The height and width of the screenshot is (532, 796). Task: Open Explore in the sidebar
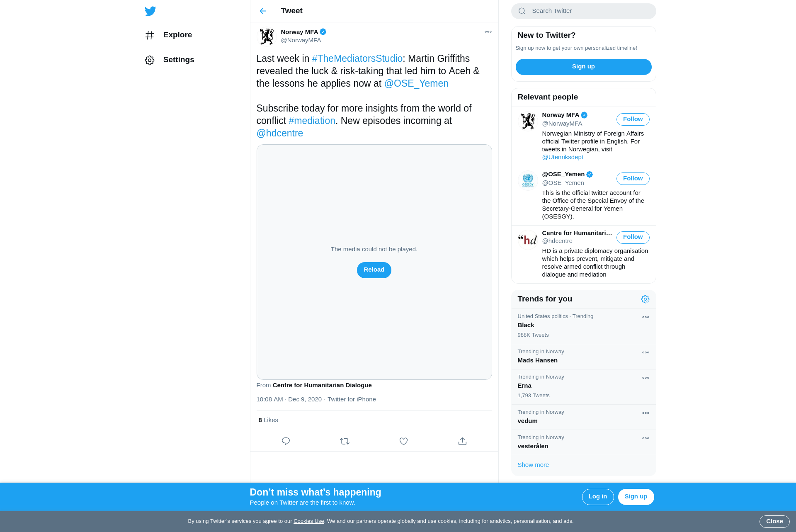pyautogui.click(x=169, y=35)
